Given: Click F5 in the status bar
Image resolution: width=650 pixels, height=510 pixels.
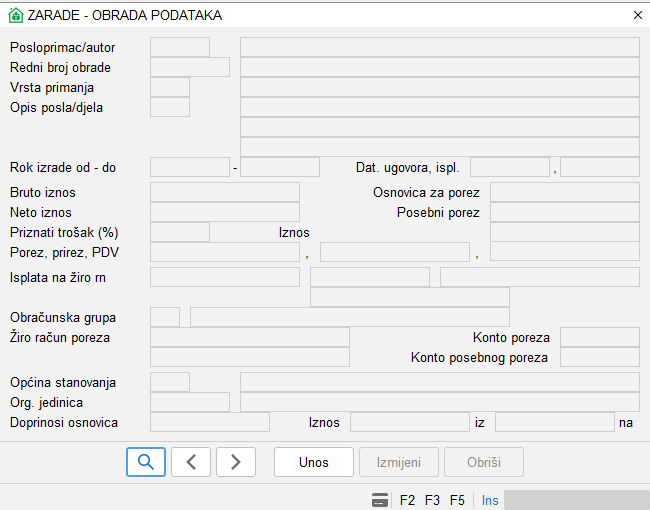Looking at the screenshot, I should tap(457, 500).
